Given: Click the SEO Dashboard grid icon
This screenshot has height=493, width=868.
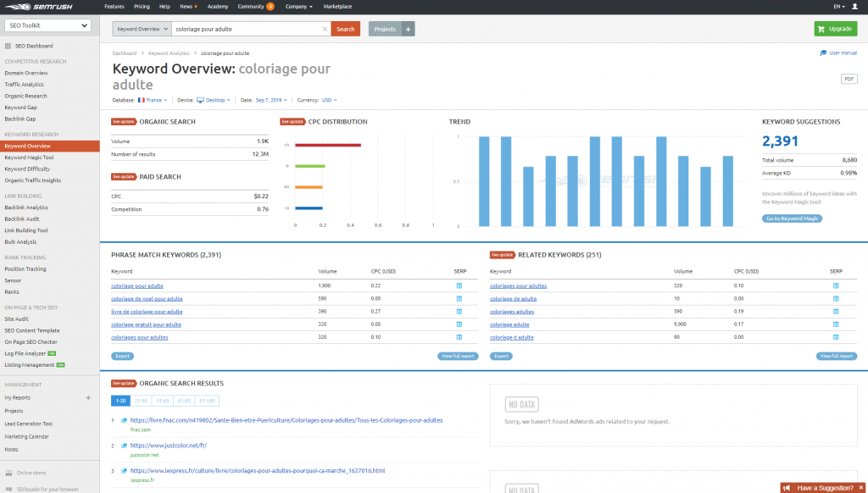Looking at the screenshot, I should [x=8, y=46].
